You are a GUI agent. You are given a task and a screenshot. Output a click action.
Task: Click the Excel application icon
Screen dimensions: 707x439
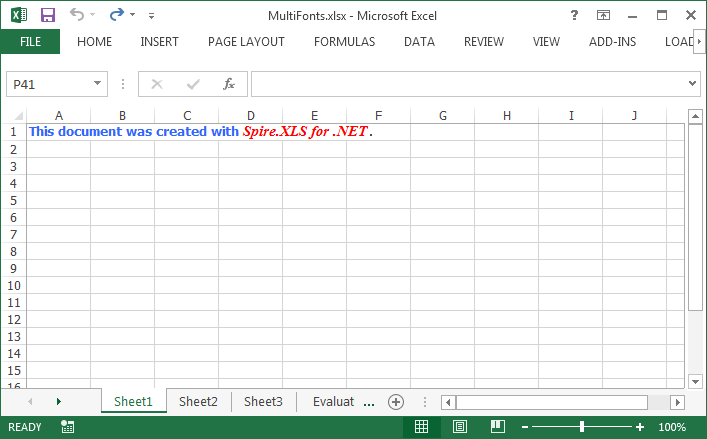pyautogui.click(x=19, y=15)
